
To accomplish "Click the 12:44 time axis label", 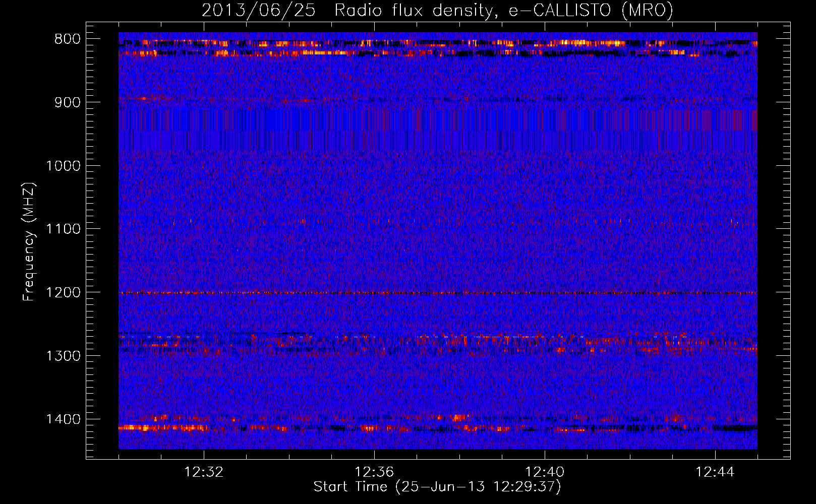I will (715, 472).
